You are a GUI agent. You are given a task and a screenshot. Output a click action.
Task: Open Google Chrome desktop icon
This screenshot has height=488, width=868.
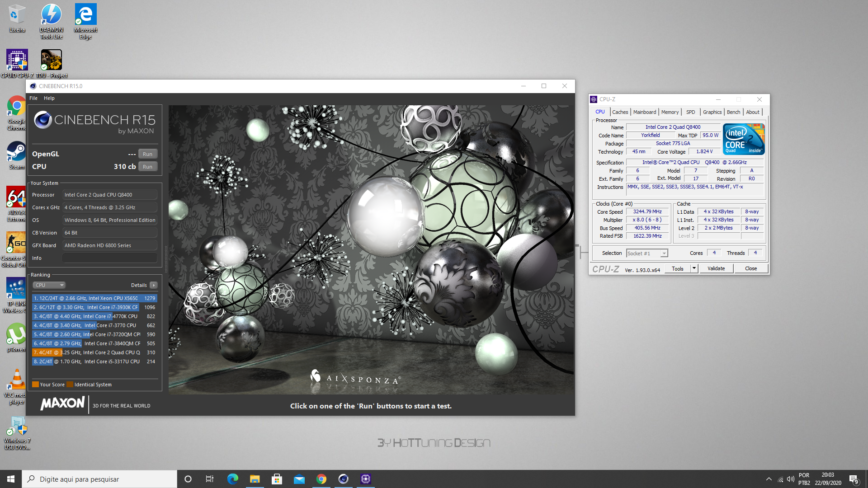click(x=17, y=113)
